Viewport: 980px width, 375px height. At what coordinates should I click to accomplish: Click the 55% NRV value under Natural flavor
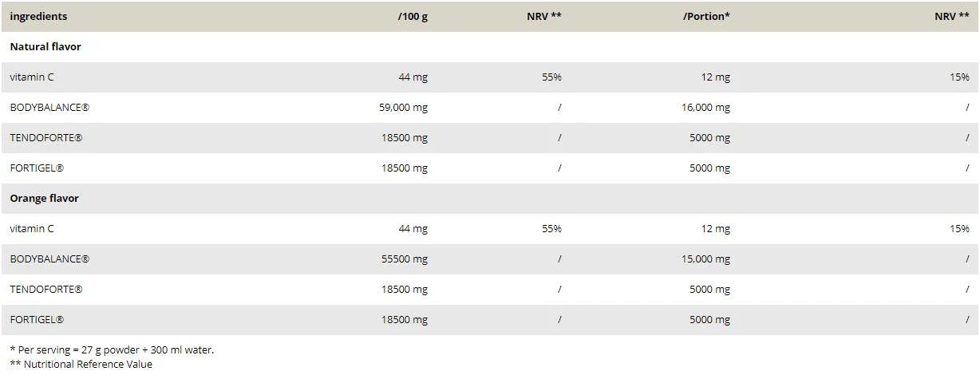click(551, 77)
